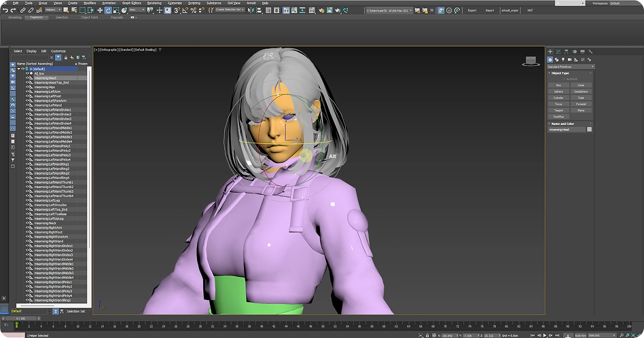Click the object color swatch beside name field
644x338 pixels.
coord(589,129)
